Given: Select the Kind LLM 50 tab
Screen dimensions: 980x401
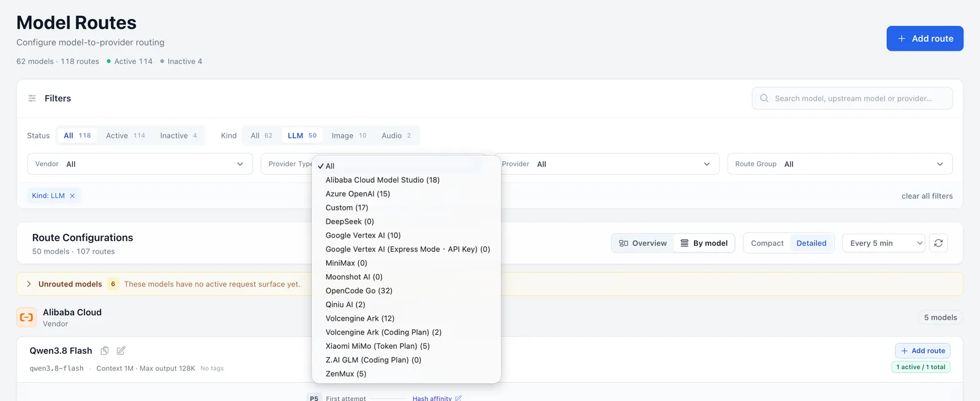Looking at the screenshot, I should coord(302,136).
